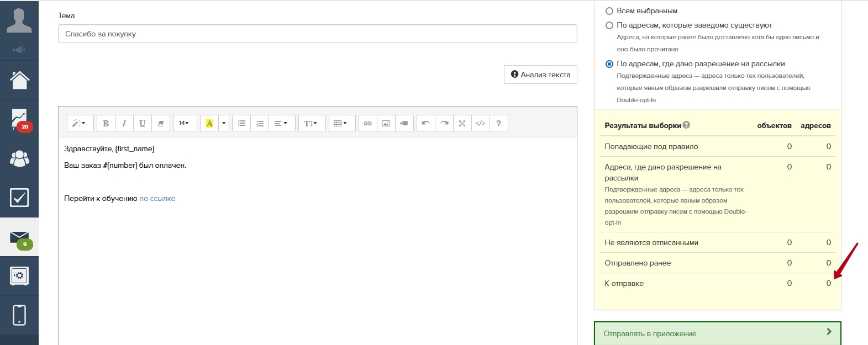Follow the 'по ссылке' link in message
Screen dimensions: 868x345
pyautogui.click(x=157, y=199)
